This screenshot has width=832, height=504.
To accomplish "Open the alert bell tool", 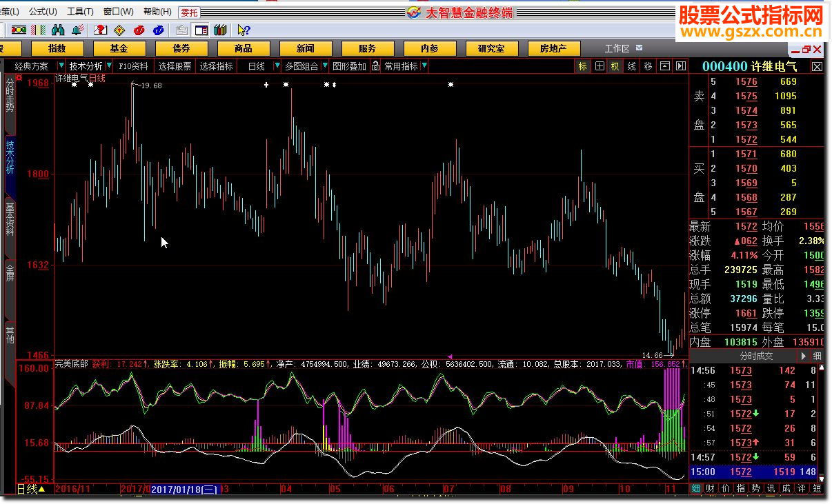I will [x=77, y=30].
